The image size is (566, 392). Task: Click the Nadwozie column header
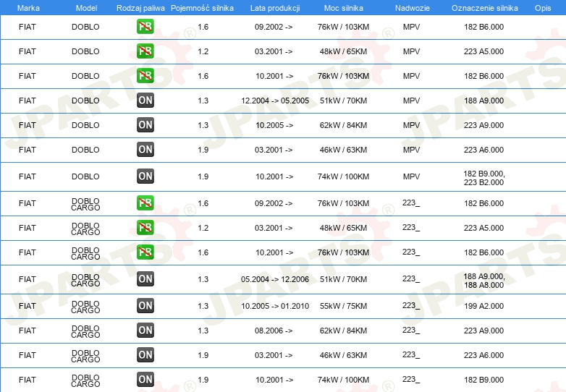pyautogui.click(x=413, y=8)
